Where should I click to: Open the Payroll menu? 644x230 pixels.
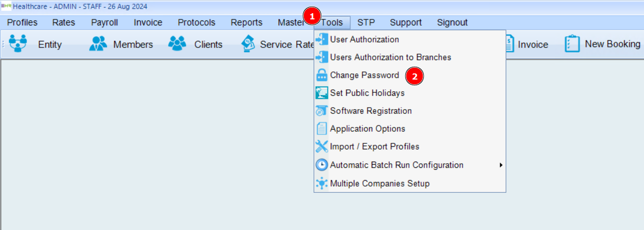tap(105, 22)
